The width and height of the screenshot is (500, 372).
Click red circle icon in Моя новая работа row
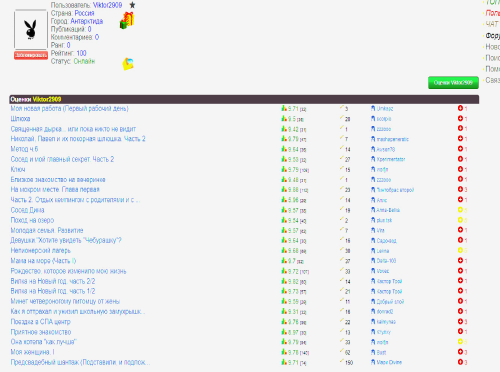tap(460, 108)
